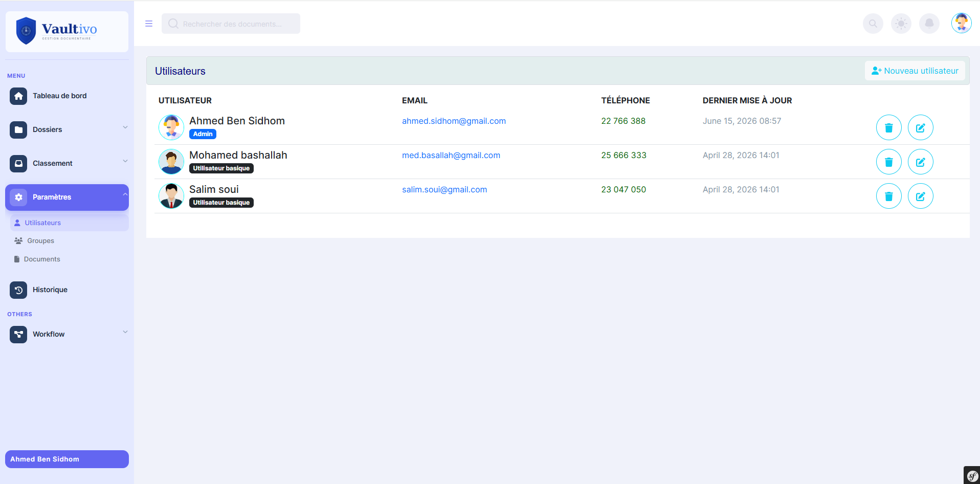This screenshot has height=484, width=980.
Task: Click the Admin badge under Ahmed Ben Sidhom
Action: point(203,134)
